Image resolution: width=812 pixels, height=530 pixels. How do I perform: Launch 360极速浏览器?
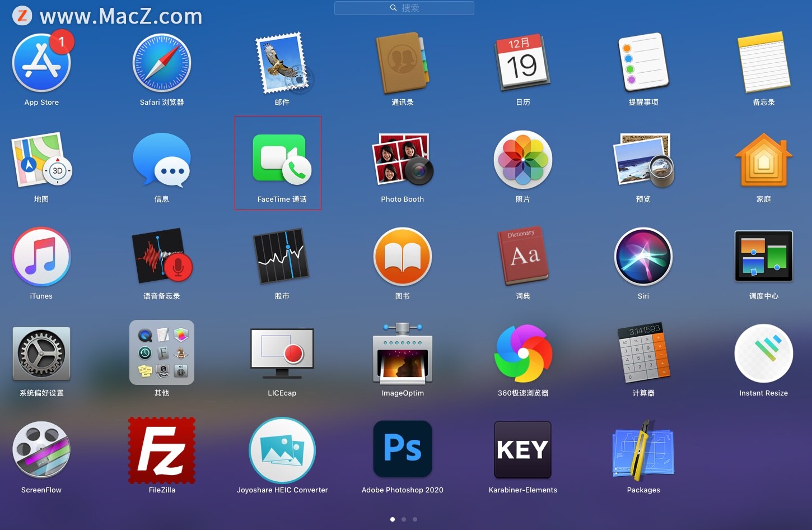pyautogui.click(x=523, y=354)
